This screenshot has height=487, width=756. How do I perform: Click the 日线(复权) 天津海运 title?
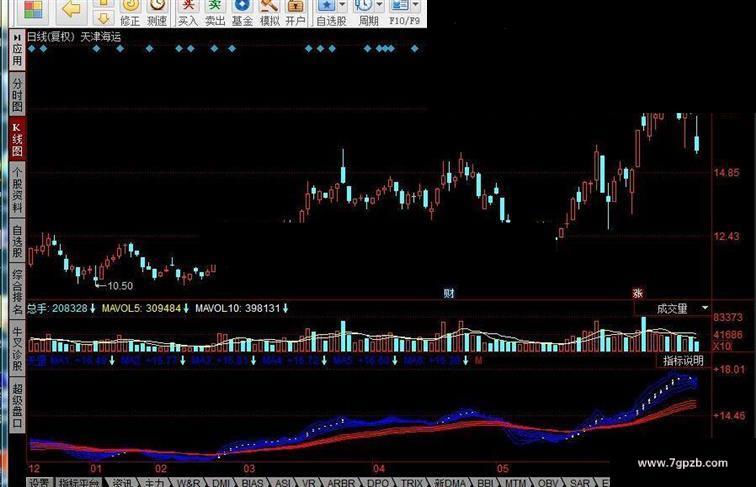click(x=73, y=37)
